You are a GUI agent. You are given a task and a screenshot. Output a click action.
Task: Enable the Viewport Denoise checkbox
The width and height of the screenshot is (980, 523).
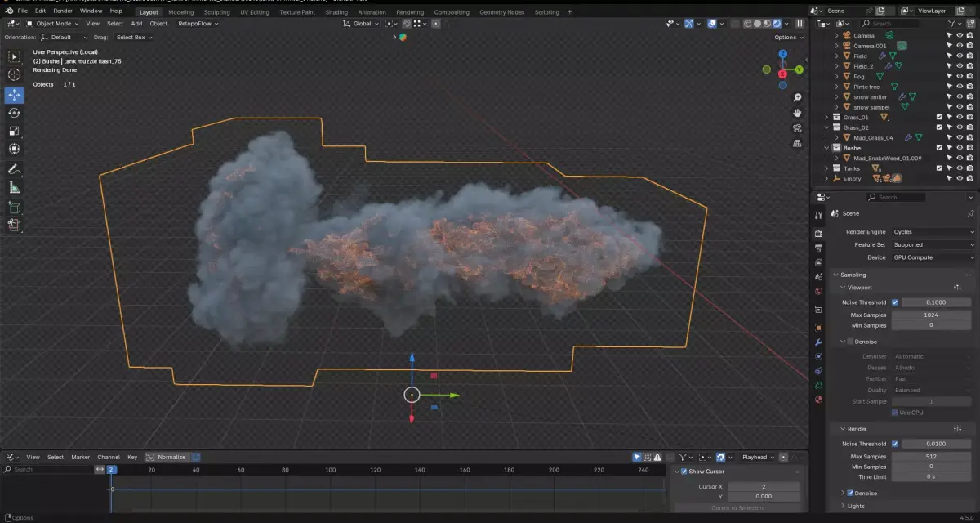[x=850, y=342]
